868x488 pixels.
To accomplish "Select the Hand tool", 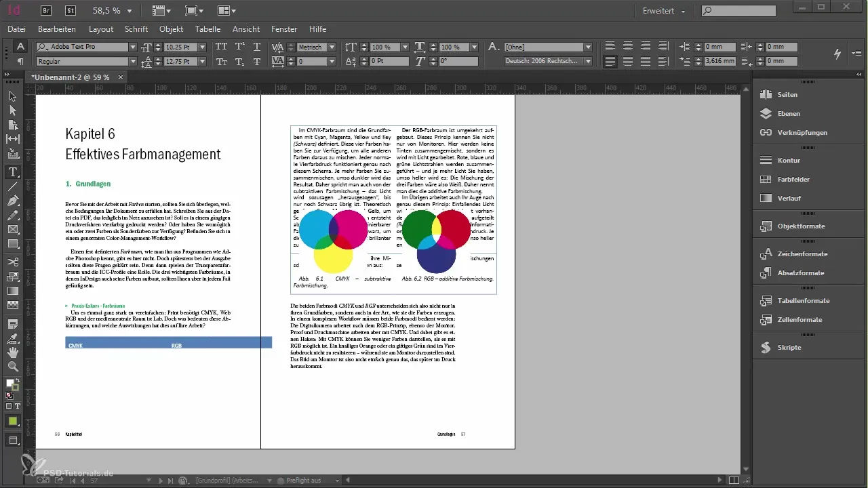I will click(x=13, y=352).
